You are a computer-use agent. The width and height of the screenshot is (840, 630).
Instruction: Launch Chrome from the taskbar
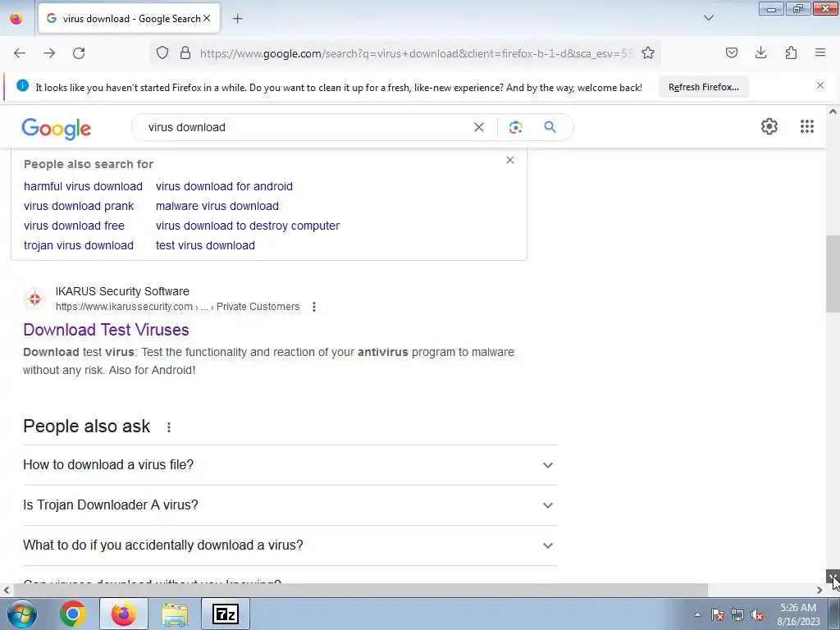[x=73, y=614]
